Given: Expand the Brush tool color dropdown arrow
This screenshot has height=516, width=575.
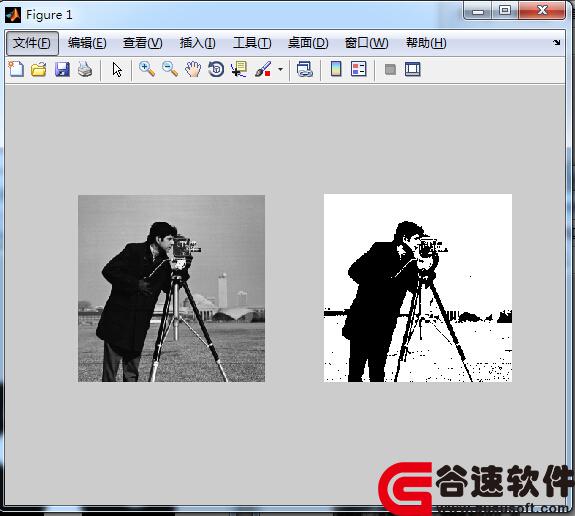Looking at the screenshot, I should click(281, 69).
